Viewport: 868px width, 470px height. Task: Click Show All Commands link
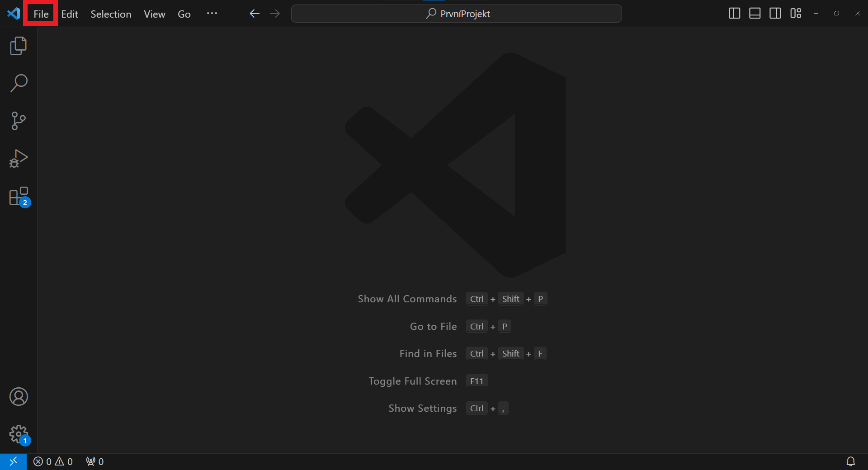[x=406, y=299]
